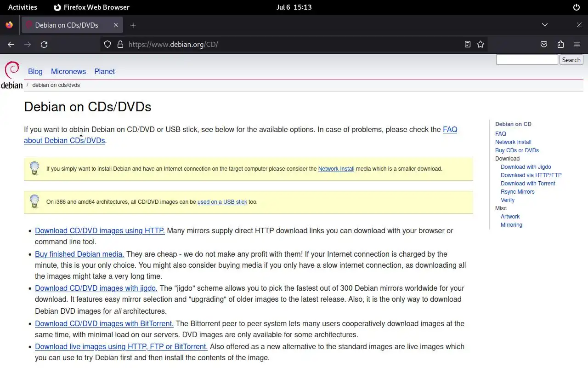This screenshot has width=588, height=368.
Task: Open the Firefox application menu
Action: point(577,45)
